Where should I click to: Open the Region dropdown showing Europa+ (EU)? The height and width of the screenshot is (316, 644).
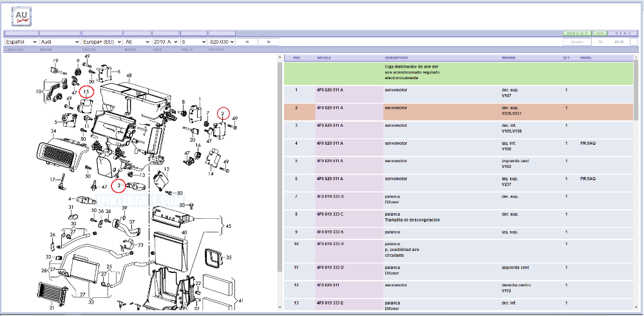tap(102, 42)
